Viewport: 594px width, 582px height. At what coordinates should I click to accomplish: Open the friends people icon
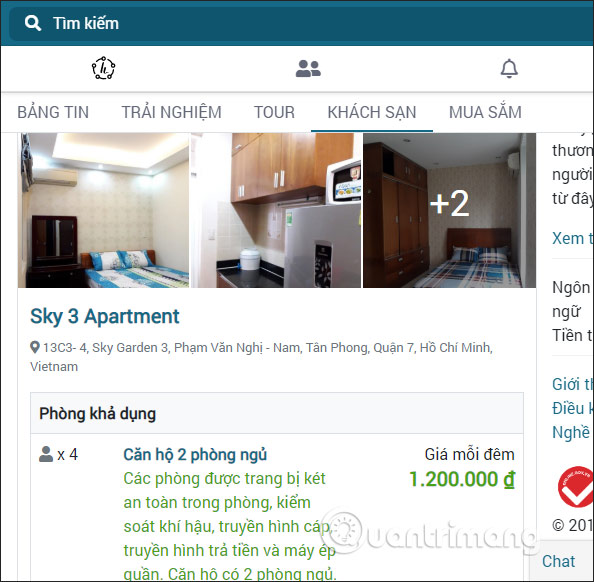308,69
